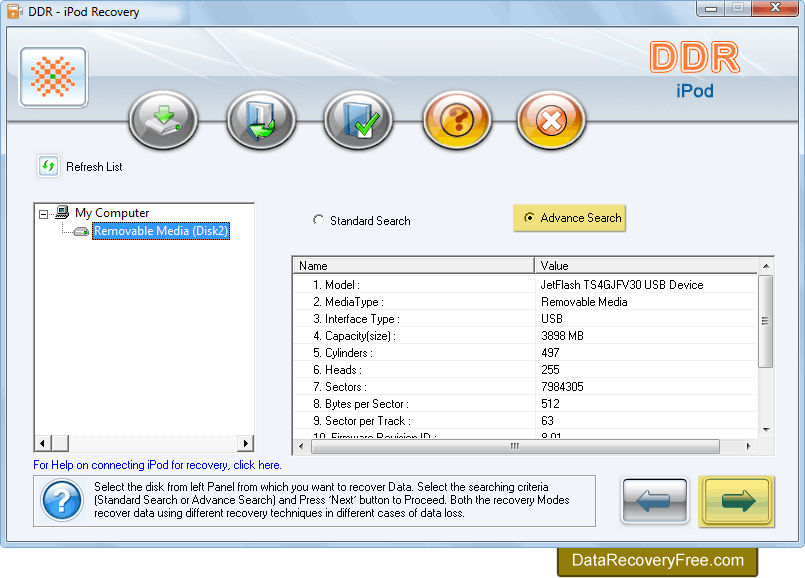Screen dimensions: 805x578
Task: Click the Refresh List label
Action: (94, 167)
